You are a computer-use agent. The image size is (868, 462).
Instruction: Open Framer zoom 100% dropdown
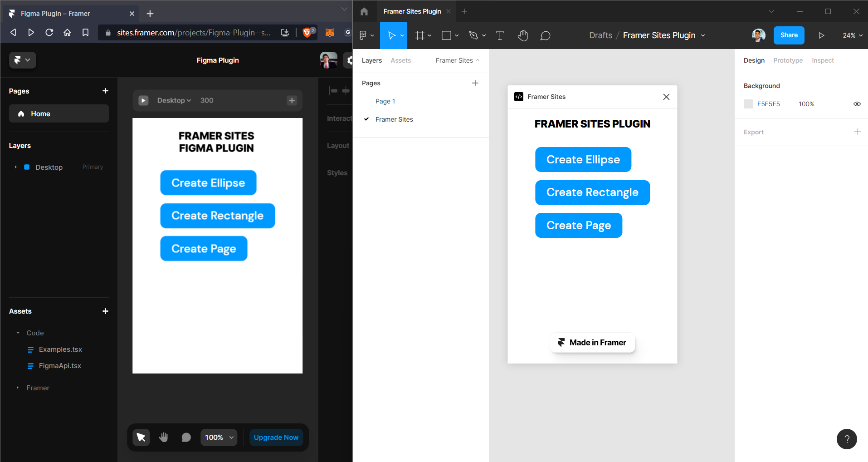219,437
